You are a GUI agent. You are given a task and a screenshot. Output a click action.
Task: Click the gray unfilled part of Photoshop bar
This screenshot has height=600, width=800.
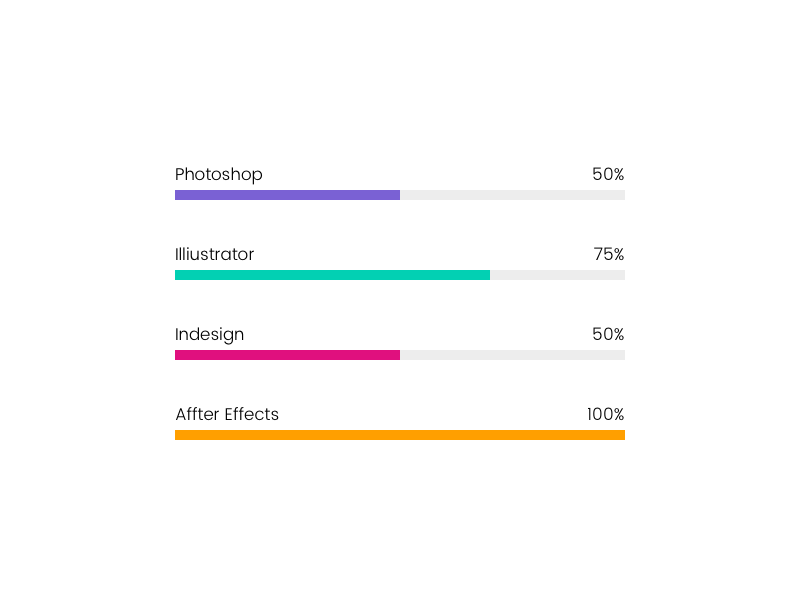click(512, 195)
